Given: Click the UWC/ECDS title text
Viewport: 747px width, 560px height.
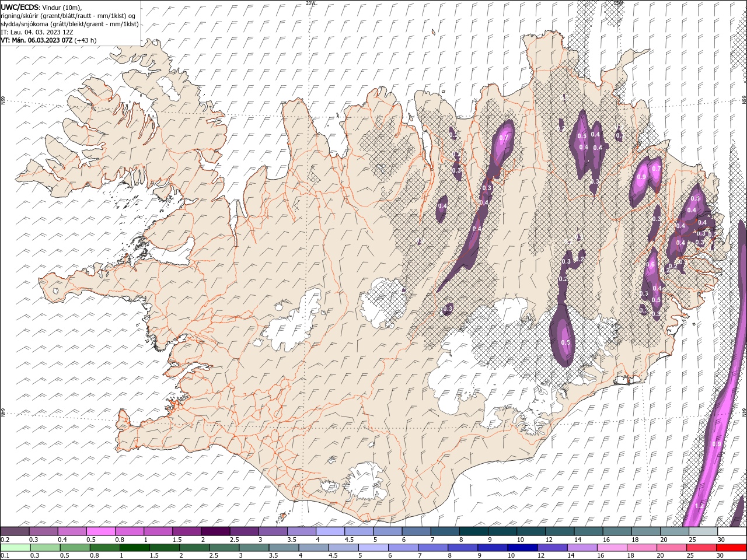Looking at the screenshot, I should 20,6.
